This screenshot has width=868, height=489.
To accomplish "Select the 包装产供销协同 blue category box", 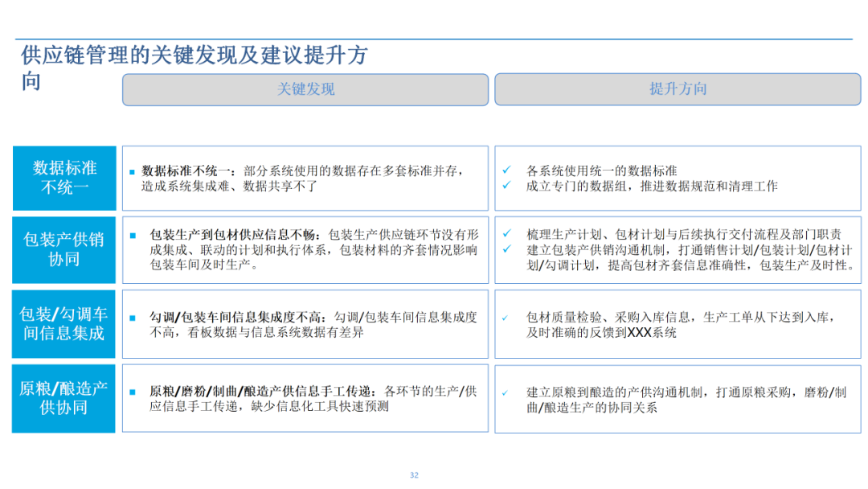I will [x=64, y=249].
